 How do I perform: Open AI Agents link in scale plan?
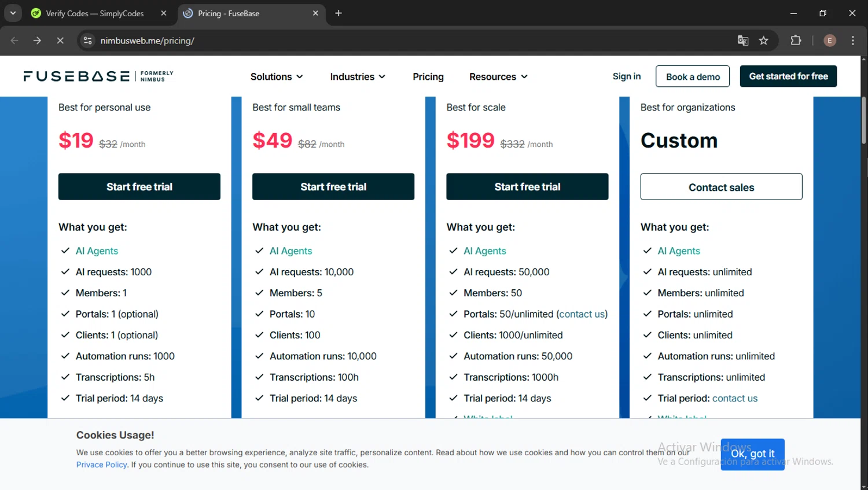pyautogui.click(x=484, y=250)
